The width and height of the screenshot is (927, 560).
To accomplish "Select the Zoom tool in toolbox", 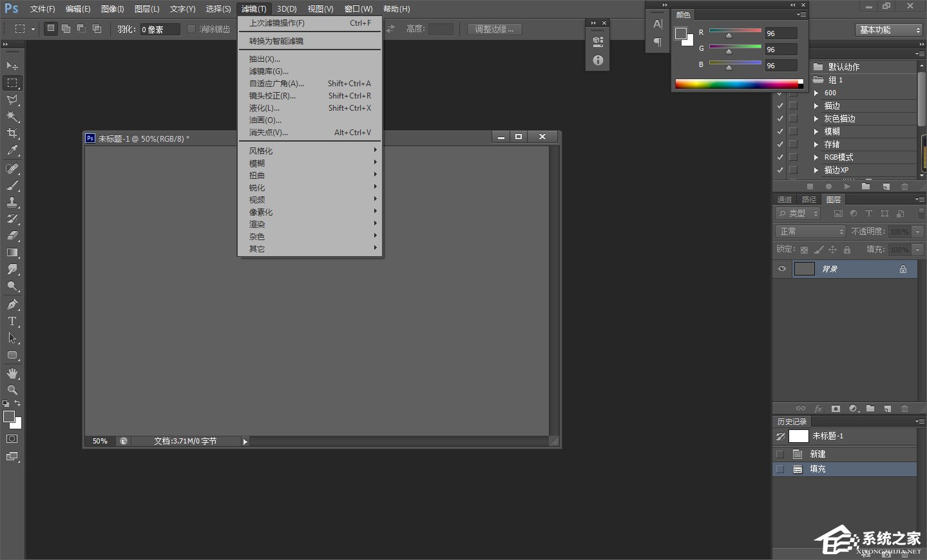I will click(x=12, y=390).
